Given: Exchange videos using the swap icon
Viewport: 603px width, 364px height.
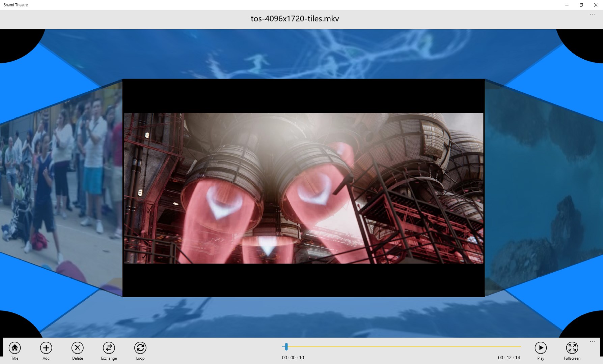Looking at the screenshot, I should click(x=109, y=351).
